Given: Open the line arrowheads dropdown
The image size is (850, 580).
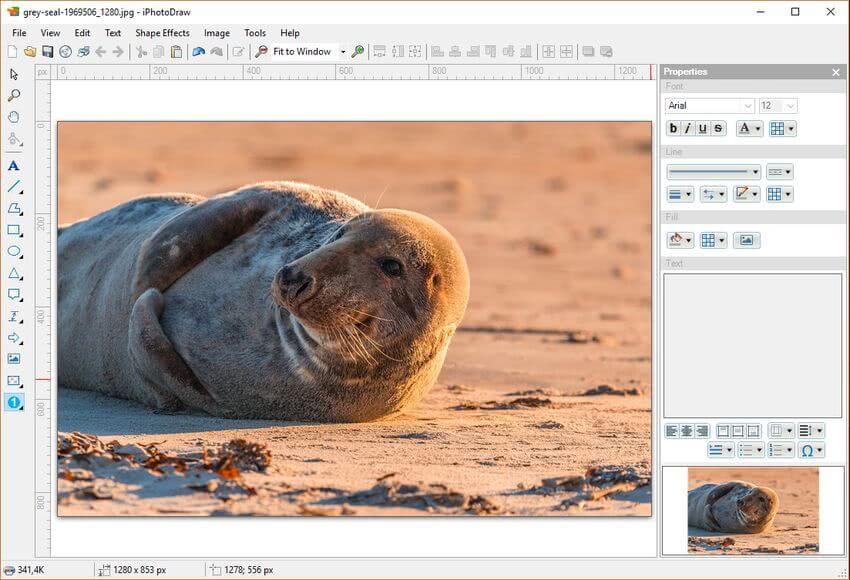Looking at the screenshot, I should click(x=713, y=194).
